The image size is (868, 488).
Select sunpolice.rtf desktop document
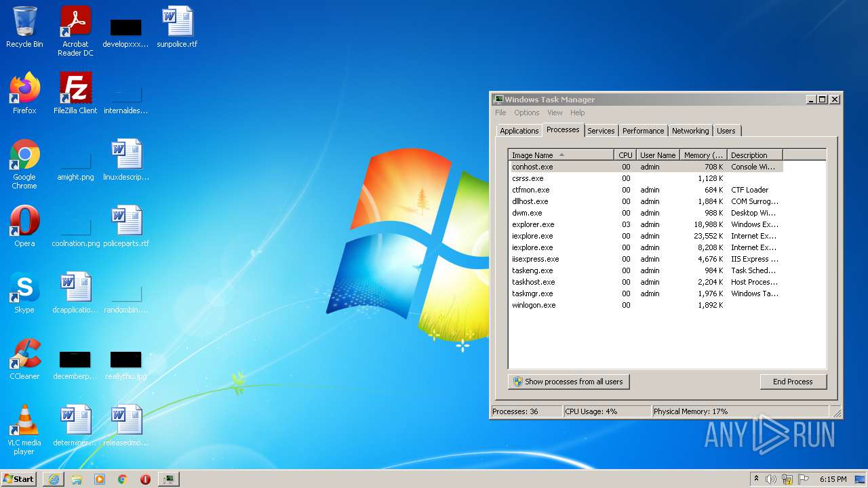pyautogui.click(x=177, y=27)
